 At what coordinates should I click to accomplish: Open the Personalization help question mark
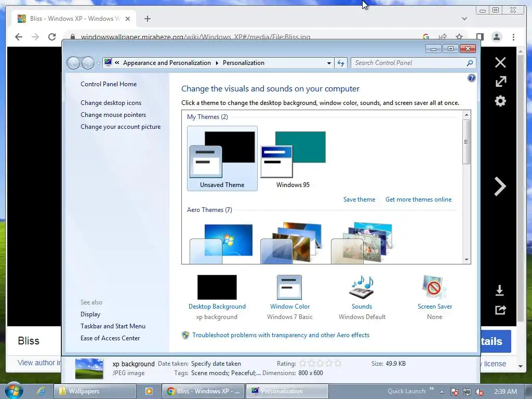pos(471,78)
